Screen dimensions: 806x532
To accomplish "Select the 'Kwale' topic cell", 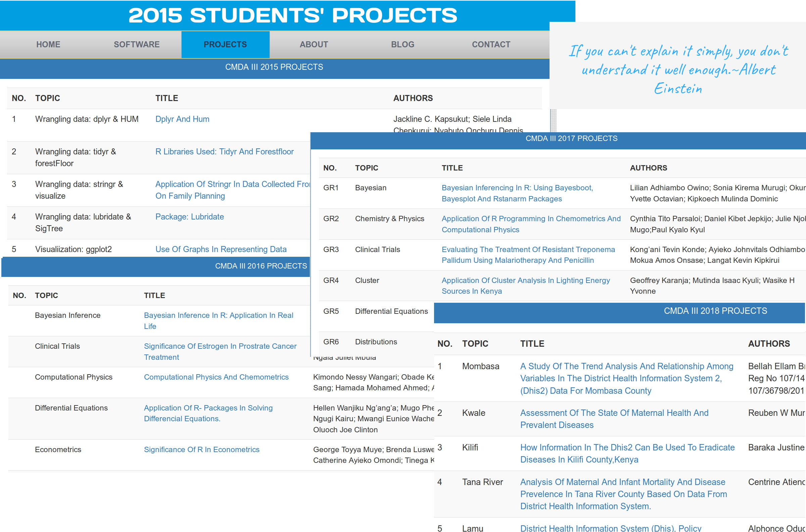I will coord(474,413).
